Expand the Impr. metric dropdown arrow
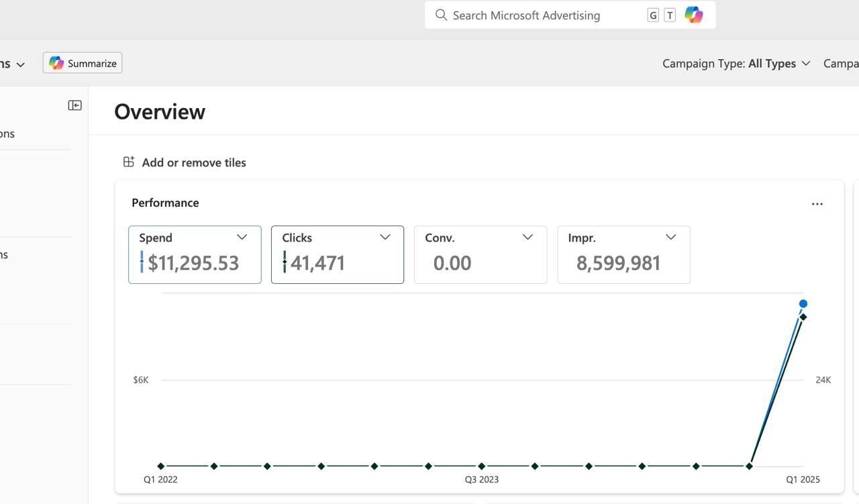The width and height of the screenshot is (859, 504). click(x=670, y=237)
